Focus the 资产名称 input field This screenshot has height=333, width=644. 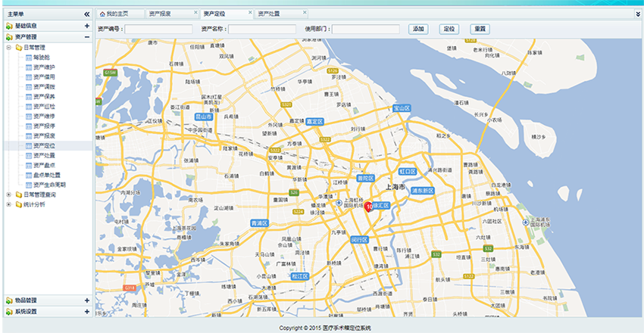262,29
